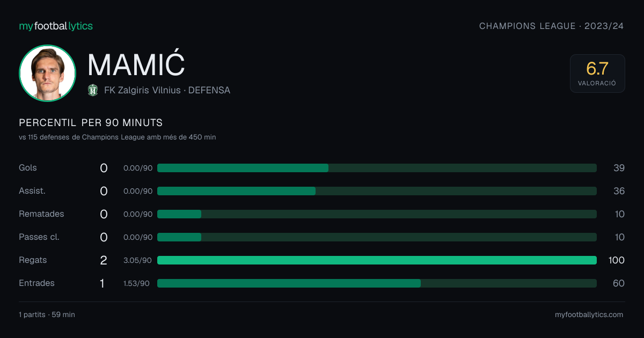Click the Passes cl. percentile bar
644x338 pixels.
coord(377,237)
